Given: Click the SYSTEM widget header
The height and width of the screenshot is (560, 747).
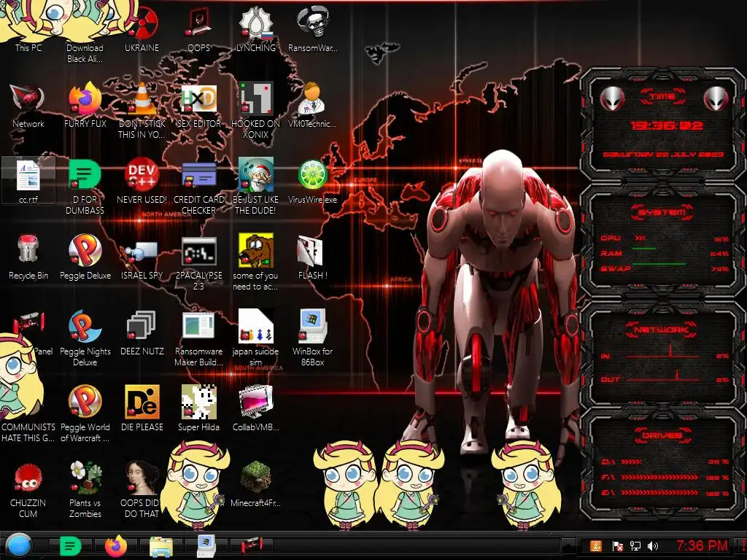Looking at the screenshot, I should coord(662,212).
